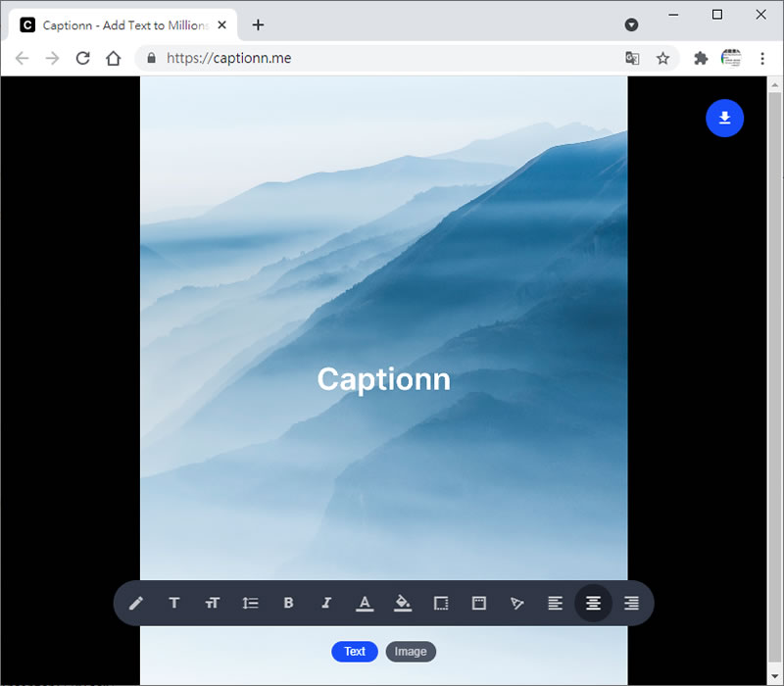Click the browser forward arrow
This screenshot has height=686, width=784.
pos(52,58)
